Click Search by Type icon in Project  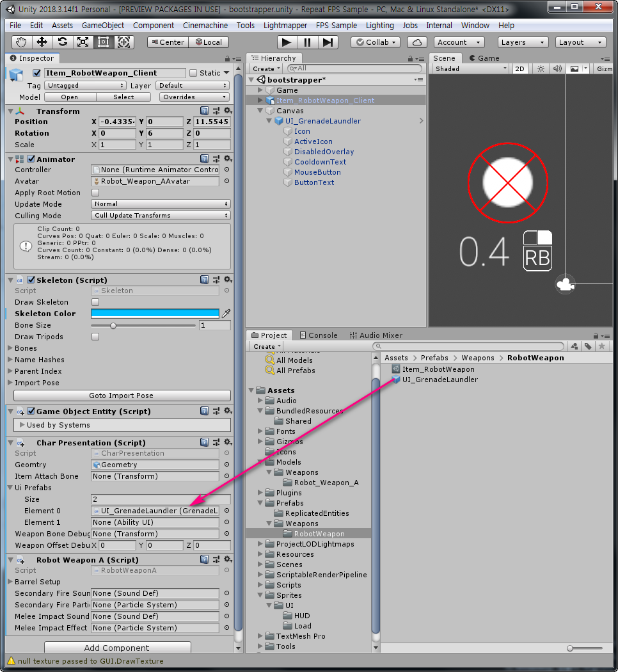[574, 346]
